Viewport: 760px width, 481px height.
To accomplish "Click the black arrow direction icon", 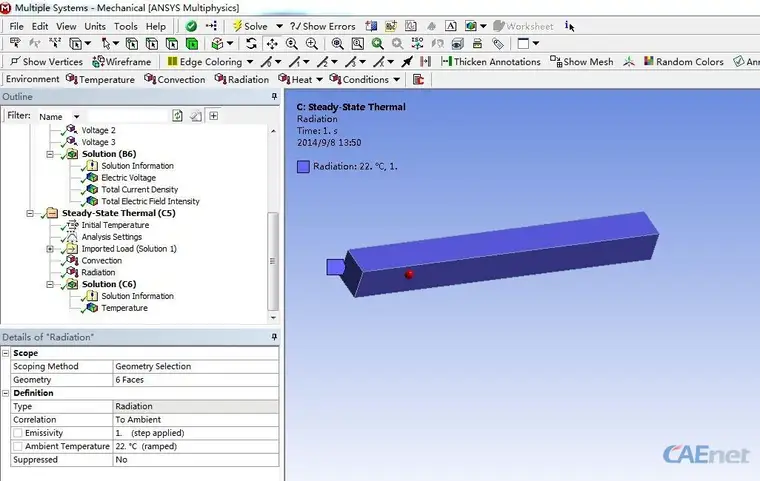I will pos(407,62).
